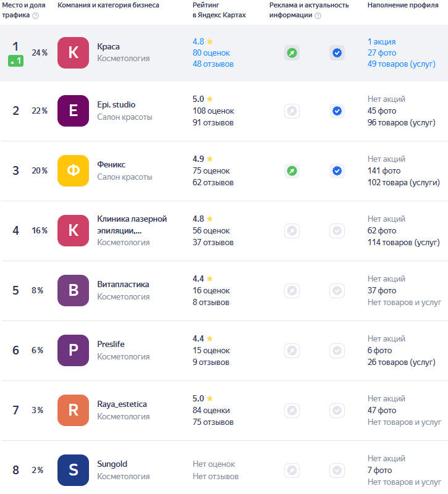The width and height of the screenshot is (448, 494).
Task: Click the 37 отзывов text
Action: [x=213, y=242]
